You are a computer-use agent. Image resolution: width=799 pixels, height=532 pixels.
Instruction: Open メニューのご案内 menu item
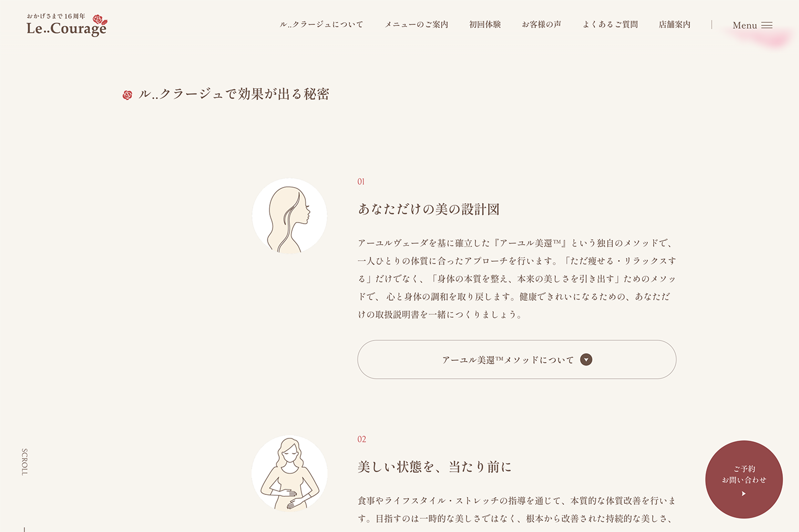pyautogui.click(x=417, y=25)
